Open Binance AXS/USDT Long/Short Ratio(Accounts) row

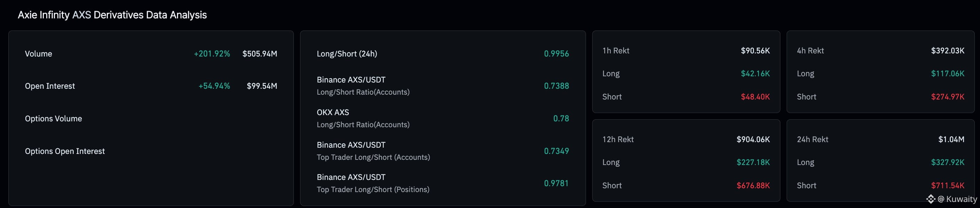[x=363, y=86]
